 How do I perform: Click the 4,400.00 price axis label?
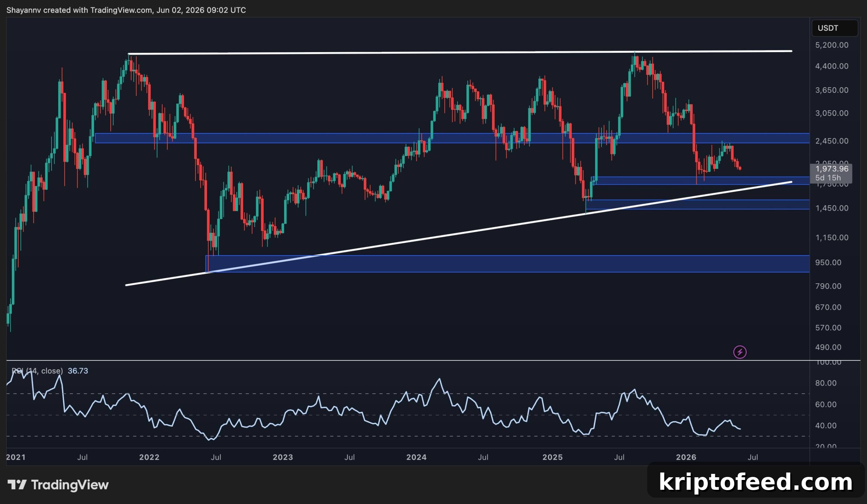[831, 66]
